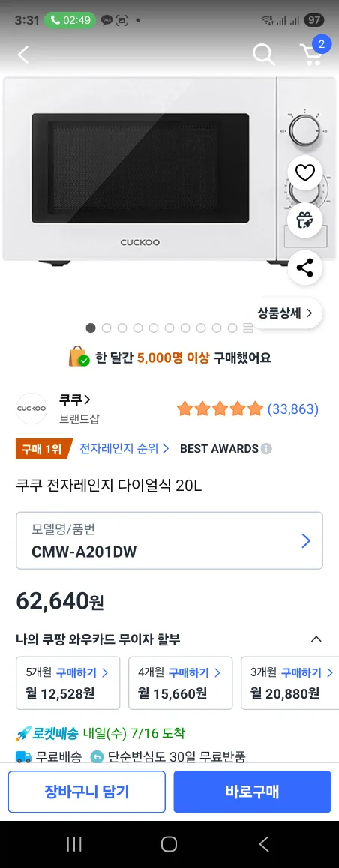This screenshot has height=868, width=339.
Task: Tap the CUCKOO brand logo
Action: tap(31, 409)
